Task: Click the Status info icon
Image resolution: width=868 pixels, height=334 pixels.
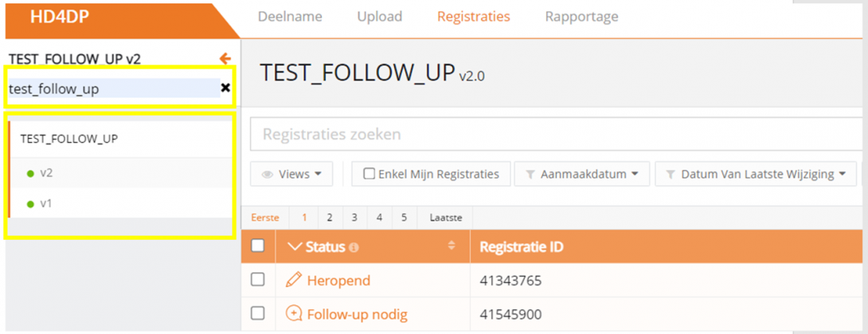Action: [x=354, y=248]
